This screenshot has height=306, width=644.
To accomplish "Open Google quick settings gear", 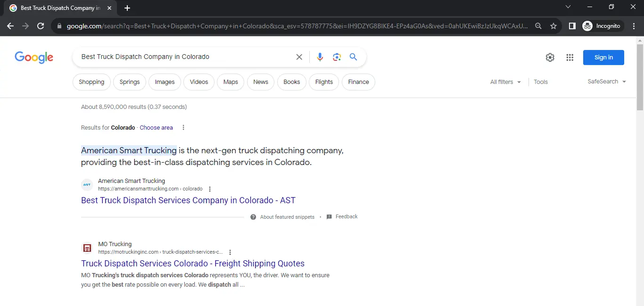I will pos(550,58).
